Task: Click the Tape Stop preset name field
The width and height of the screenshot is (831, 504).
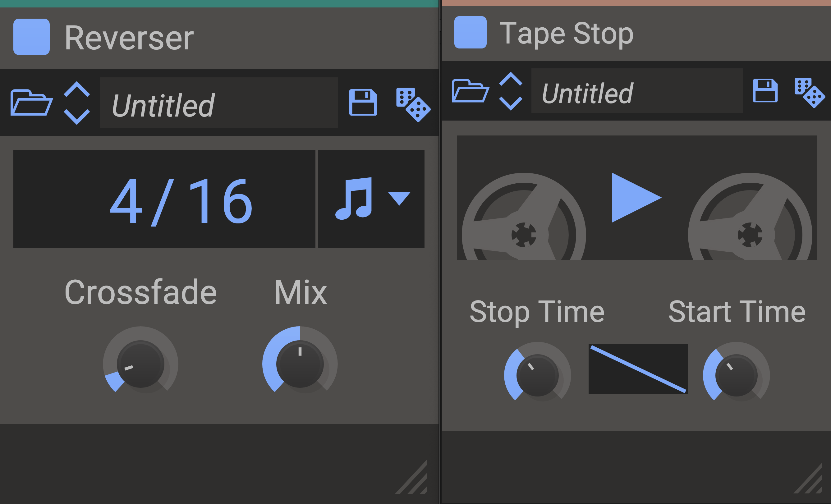Action: tap(637, 91)
